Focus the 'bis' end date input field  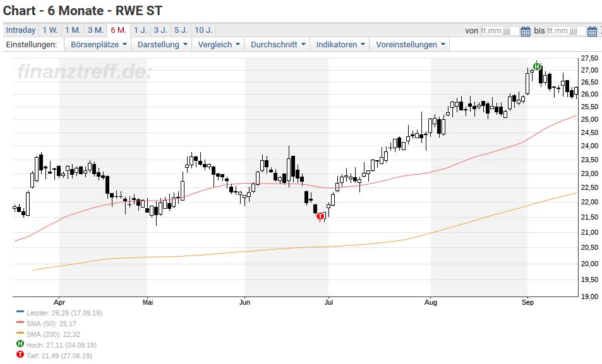coord(566,31)
